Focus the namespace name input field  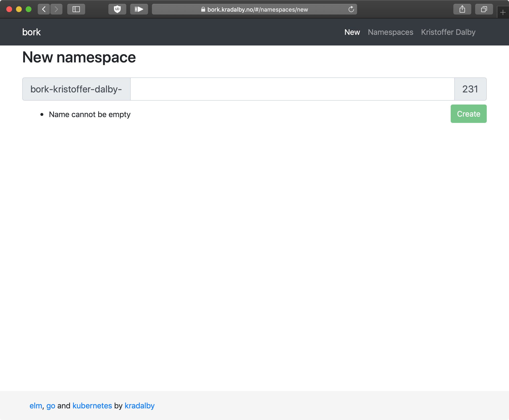292,89
